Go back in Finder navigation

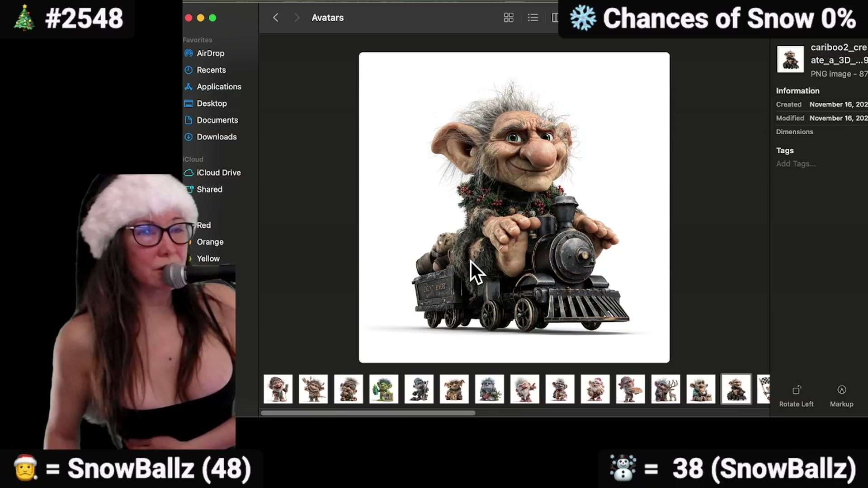(x=275, y=18)
